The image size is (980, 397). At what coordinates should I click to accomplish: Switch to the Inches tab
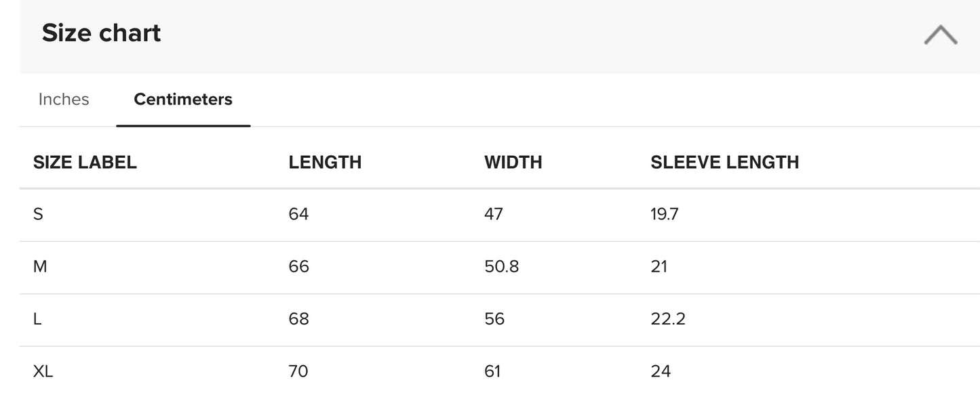point(64,100)
